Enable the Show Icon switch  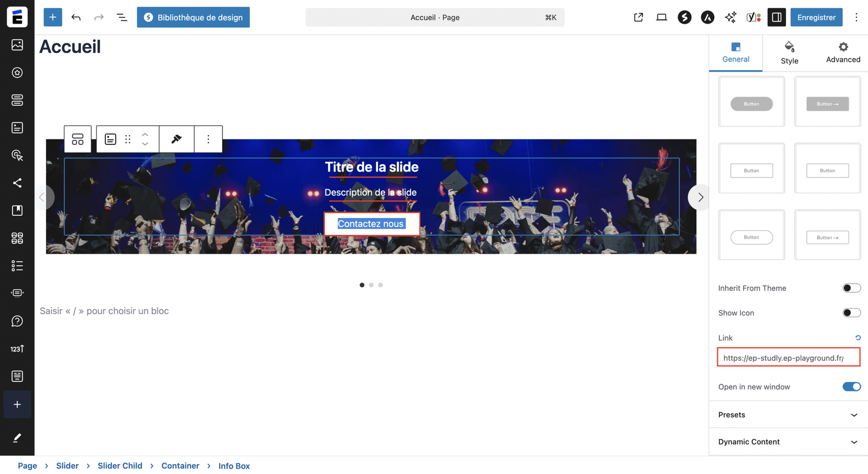(x=851, y=312)
